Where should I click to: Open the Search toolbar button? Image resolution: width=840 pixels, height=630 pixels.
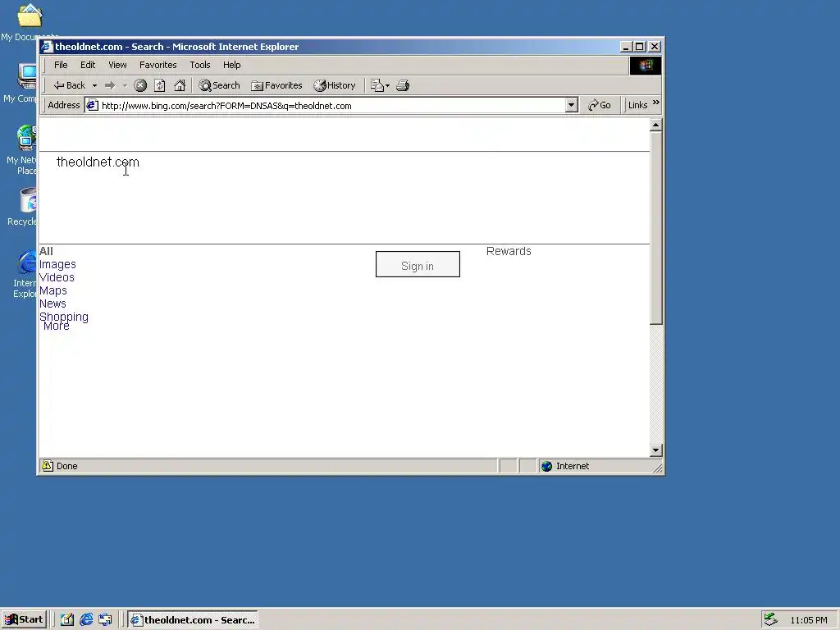[219, 85]
